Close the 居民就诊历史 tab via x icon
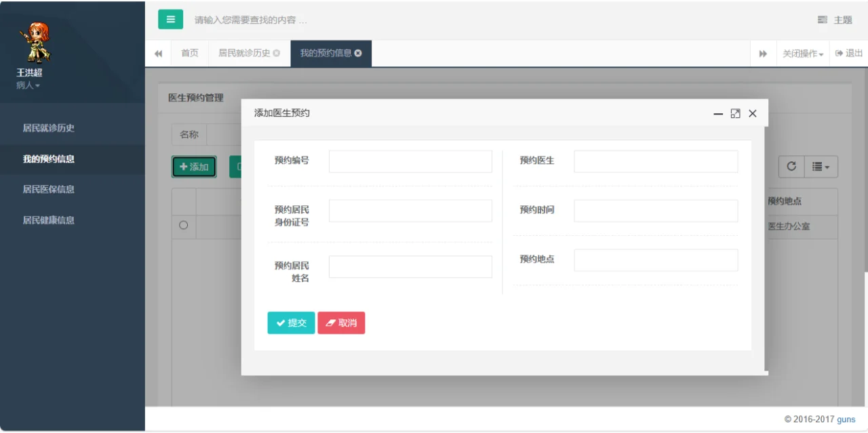 [x=277, y=53]
